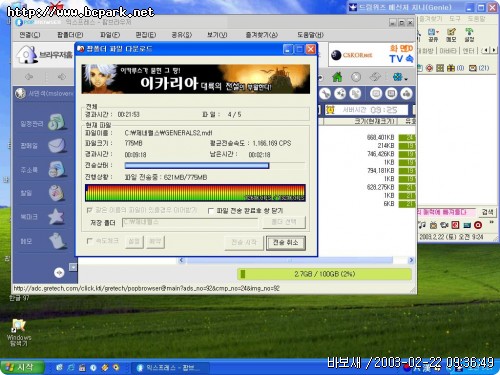Click the camera icon in Genie bottom bar
This screenshot has width=500, height=375.
[x=444, y=225]
